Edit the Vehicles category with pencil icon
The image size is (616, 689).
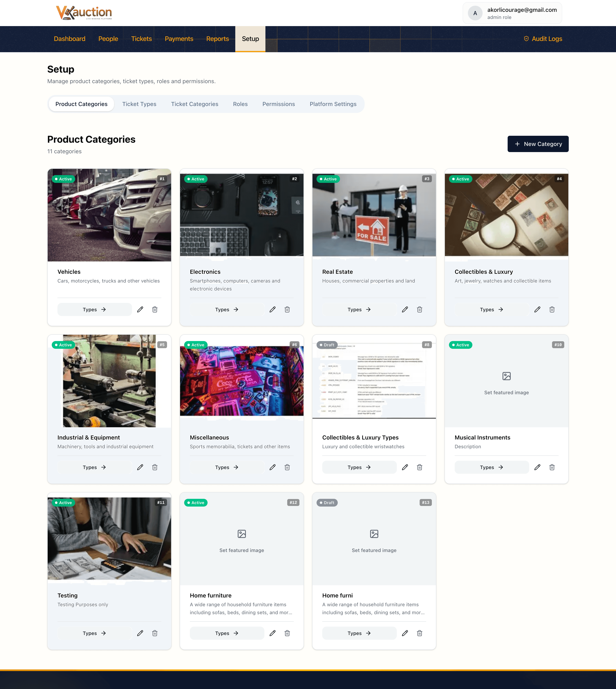pyautogui.click(x=140, y=309)
